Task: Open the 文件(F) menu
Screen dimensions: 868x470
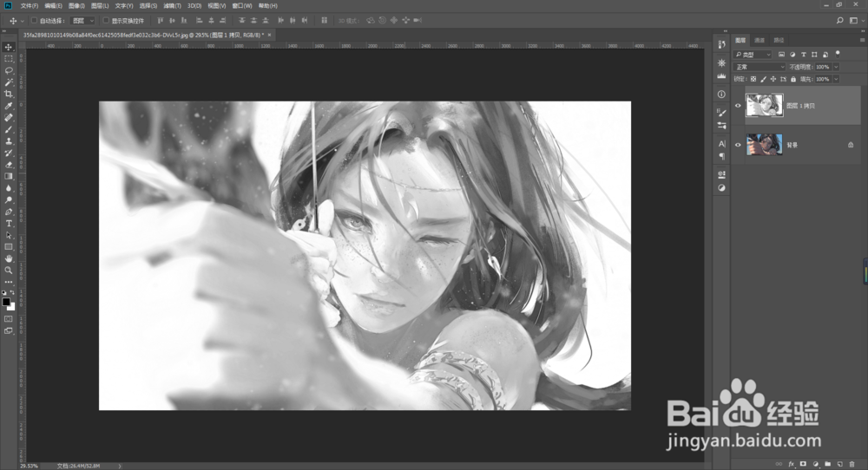Action: click(30, 5)
